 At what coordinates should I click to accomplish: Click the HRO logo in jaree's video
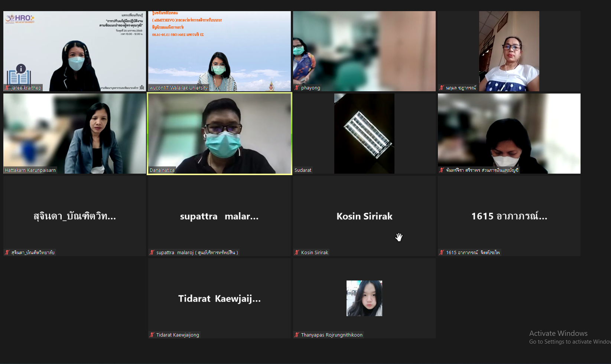[x=20, y=19]
